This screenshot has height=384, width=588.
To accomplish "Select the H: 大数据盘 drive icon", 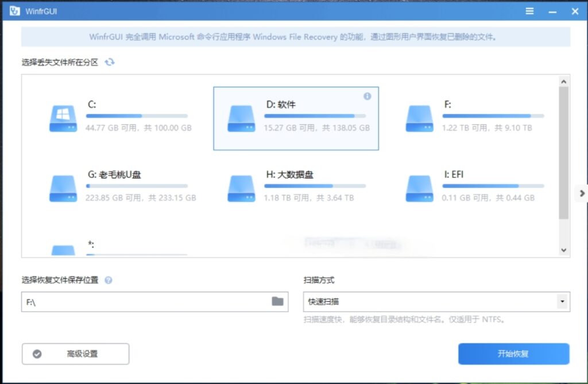I will click(241, 188).
